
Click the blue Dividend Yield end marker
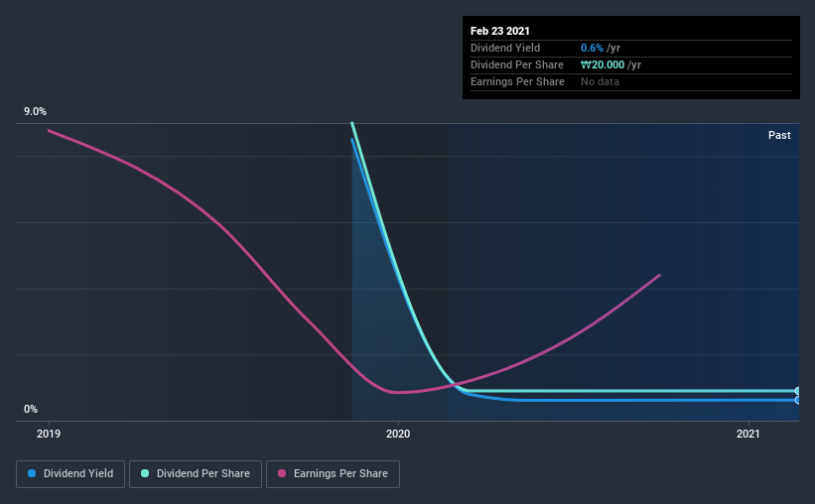(x=797, y=400)
